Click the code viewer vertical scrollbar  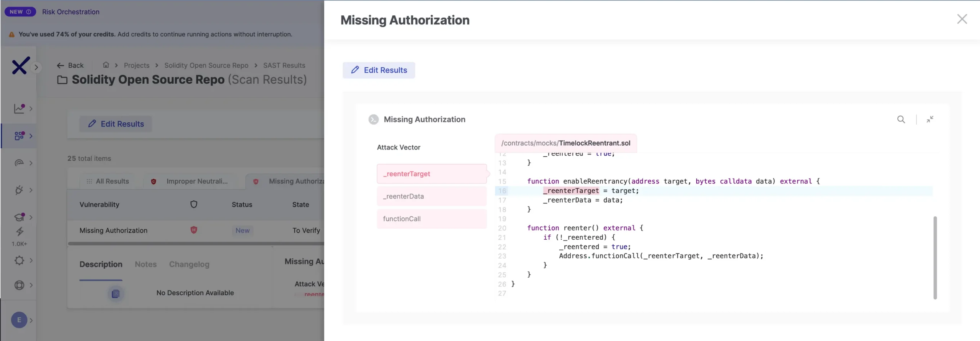tap(935, 258)
